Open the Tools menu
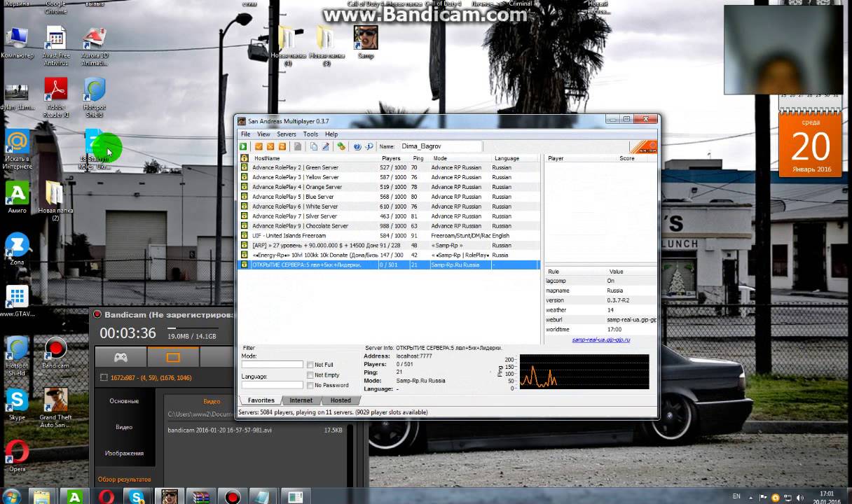 click(310, 134)
